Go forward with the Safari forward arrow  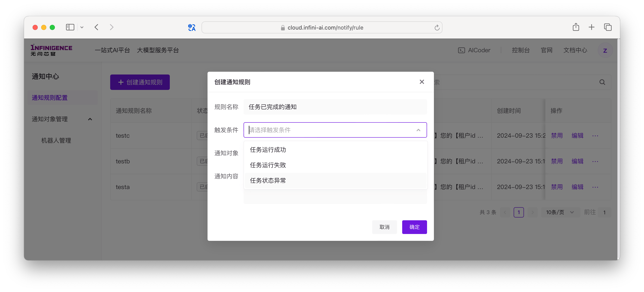[x=111, y=27]
